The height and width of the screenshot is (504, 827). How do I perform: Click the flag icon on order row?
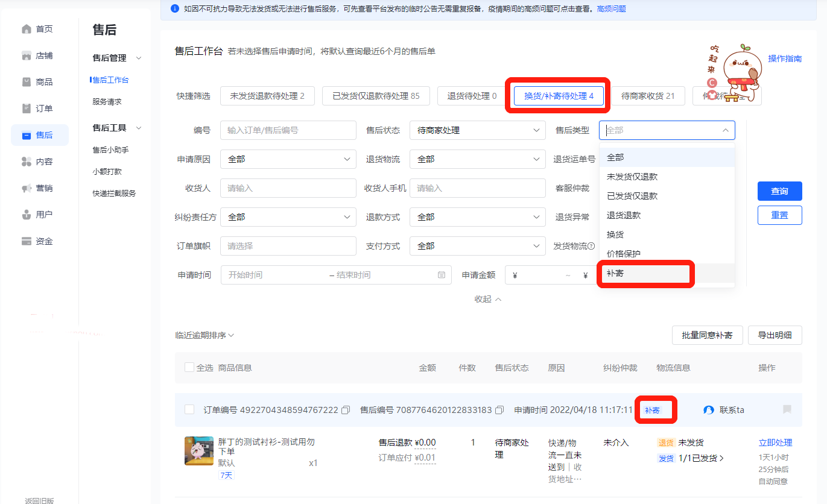787,409
